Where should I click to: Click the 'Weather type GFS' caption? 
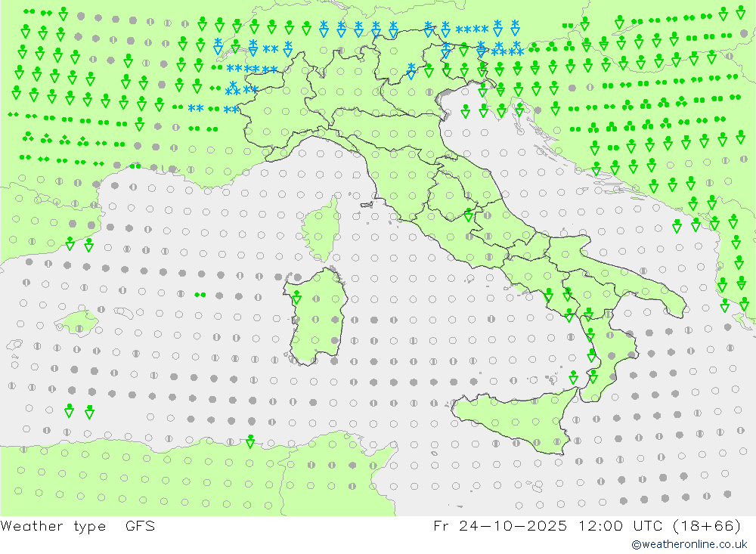pyautogui.click(x=78, y=525)
